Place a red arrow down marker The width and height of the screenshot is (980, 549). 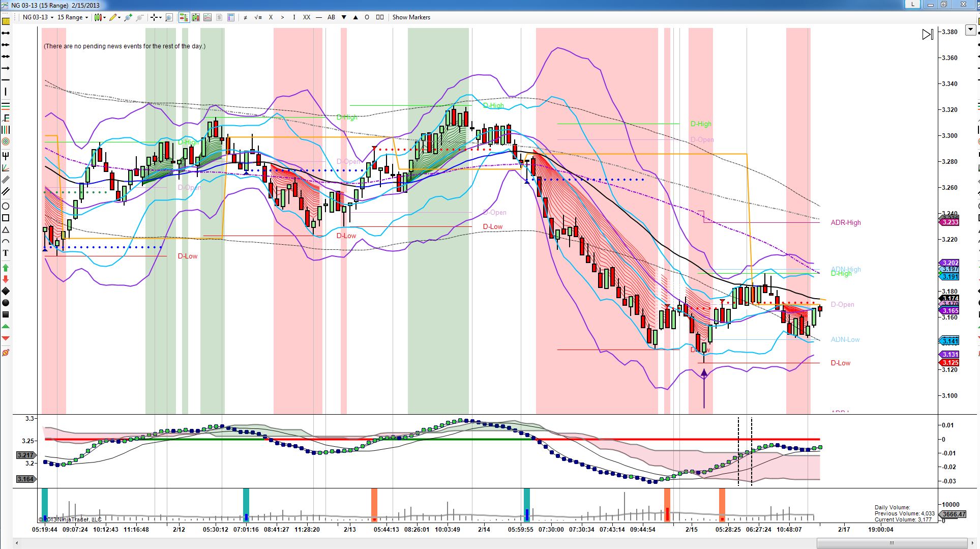coord(6,279)
